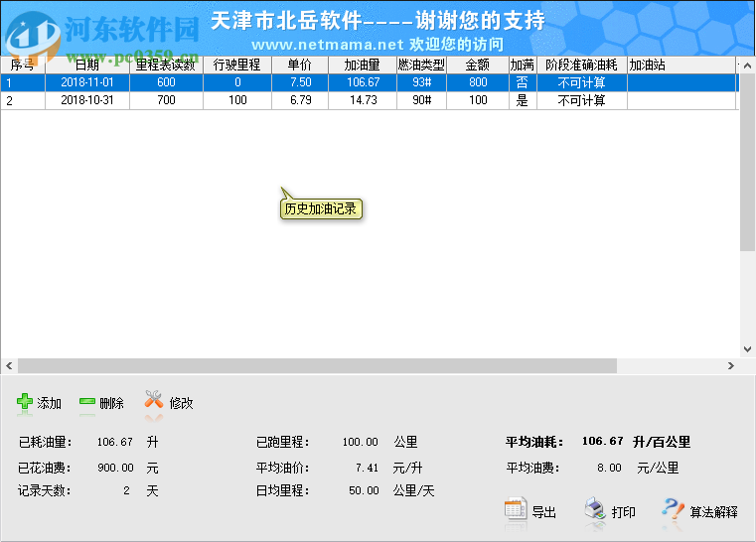Screen dimensions: 756x542
Task: Click the 导出 label text
Action: click(543, 512)
